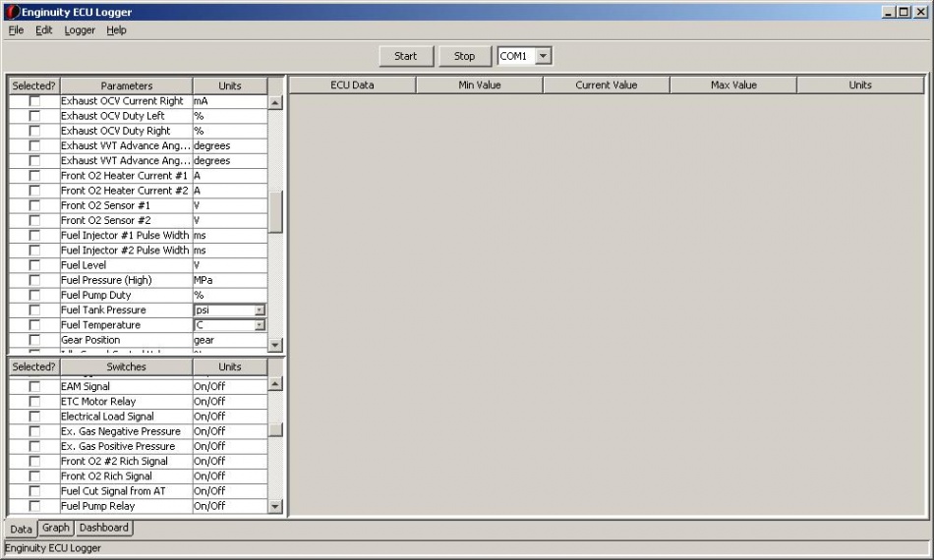The height and width of the screenshot is (560, 934).
Task: Select the Fuel Pressure (High) parameter row
Action: [x=139, y=280]
